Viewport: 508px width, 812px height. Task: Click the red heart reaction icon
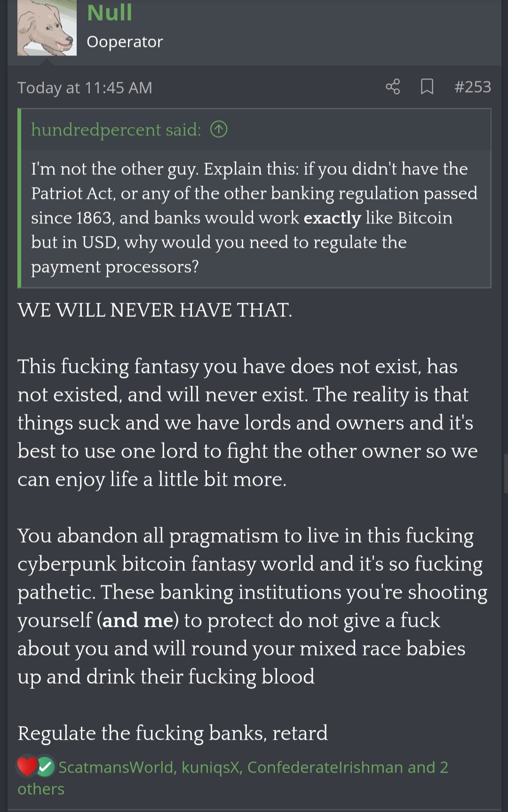(x=27, y=767)
